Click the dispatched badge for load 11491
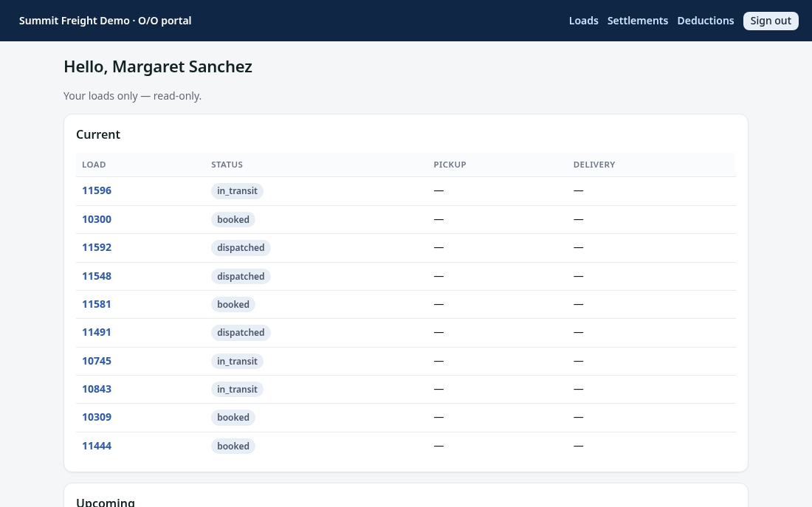Screen dimensions: 812x507 241,333
